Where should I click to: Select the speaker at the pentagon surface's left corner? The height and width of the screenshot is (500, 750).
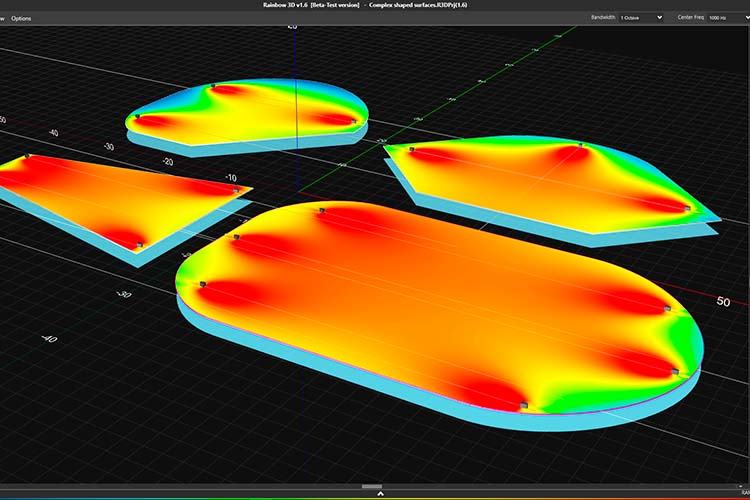412,150
